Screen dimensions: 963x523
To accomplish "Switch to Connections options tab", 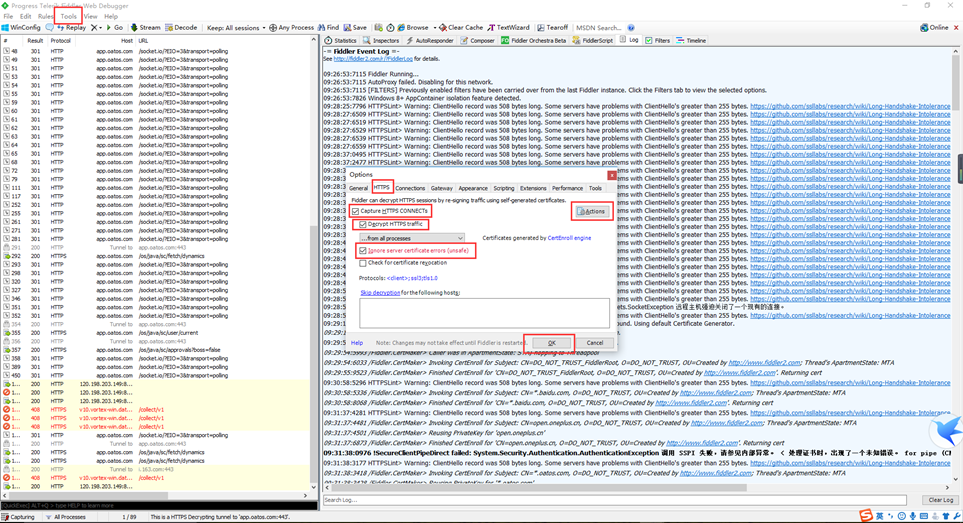I will point(410,188).
